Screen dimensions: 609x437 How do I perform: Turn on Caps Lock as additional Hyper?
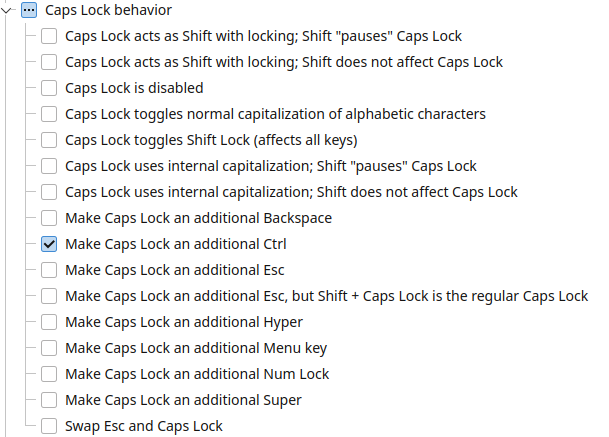click(x=49, y=322)
